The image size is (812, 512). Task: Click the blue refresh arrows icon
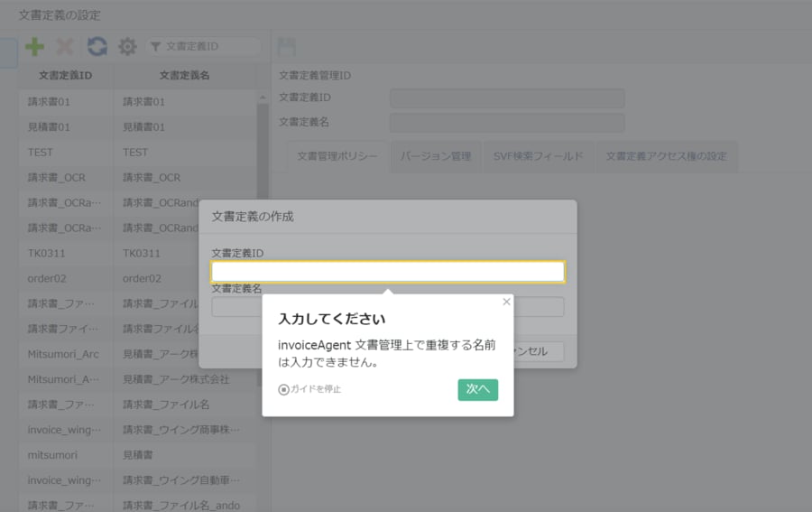[x=97, y=47]
